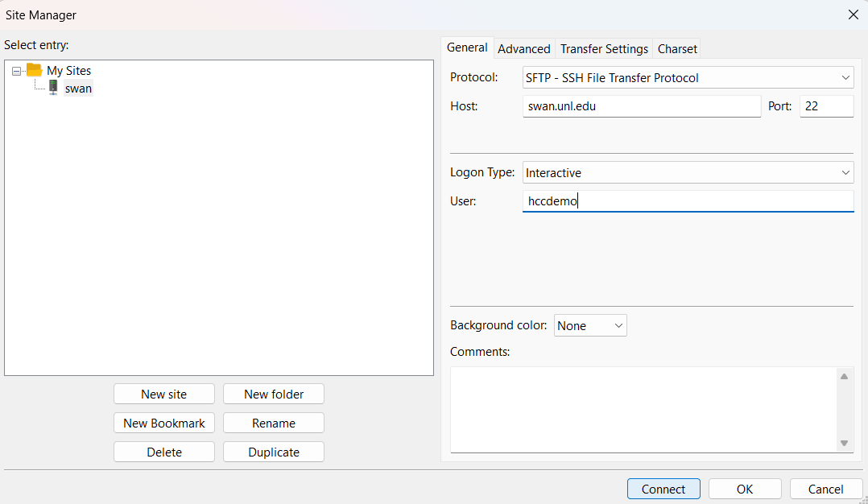Image resolution: width=868 pixels, height=504 pixels.
Task: Delete the swan site entry
Action: 163,452
